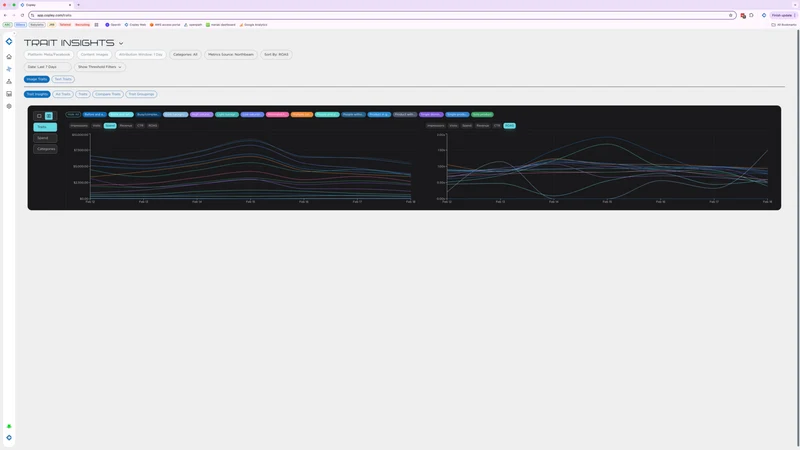Click the Hide All traits pill
800x450 pixels.
tap(73, 115)
